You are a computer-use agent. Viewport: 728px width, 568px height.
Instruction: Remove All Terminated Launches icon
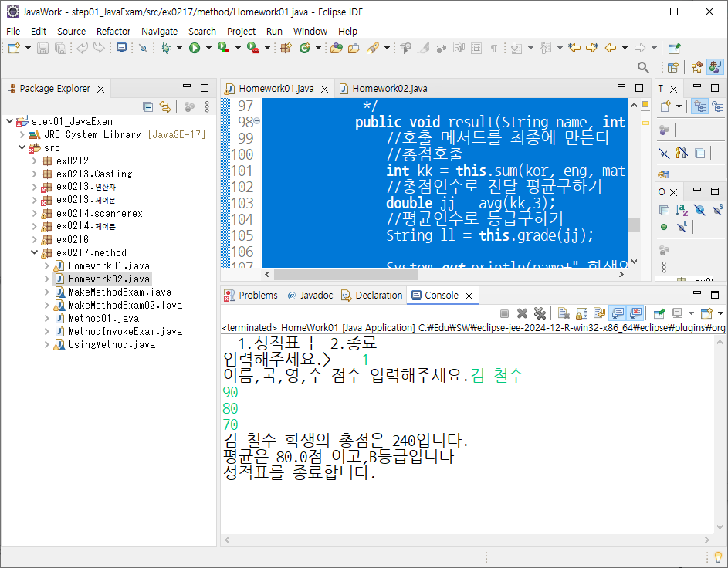point(540,313)
